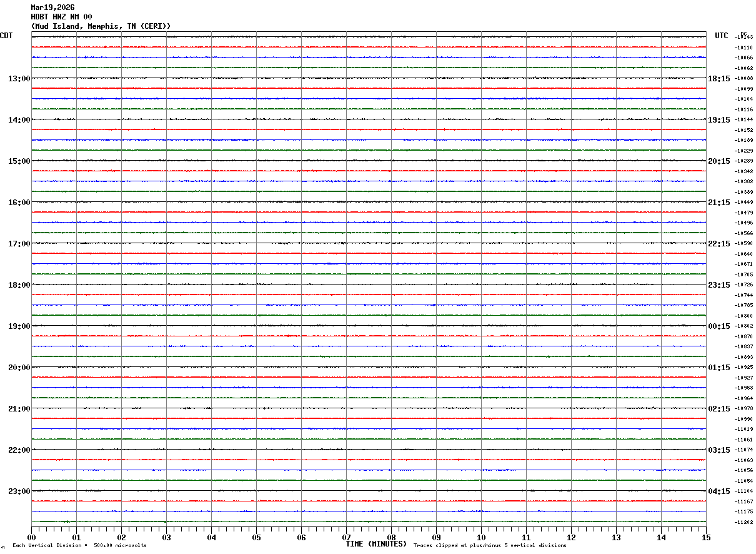Click minute label 03 on the bottom axis

[x=166, y=537]
